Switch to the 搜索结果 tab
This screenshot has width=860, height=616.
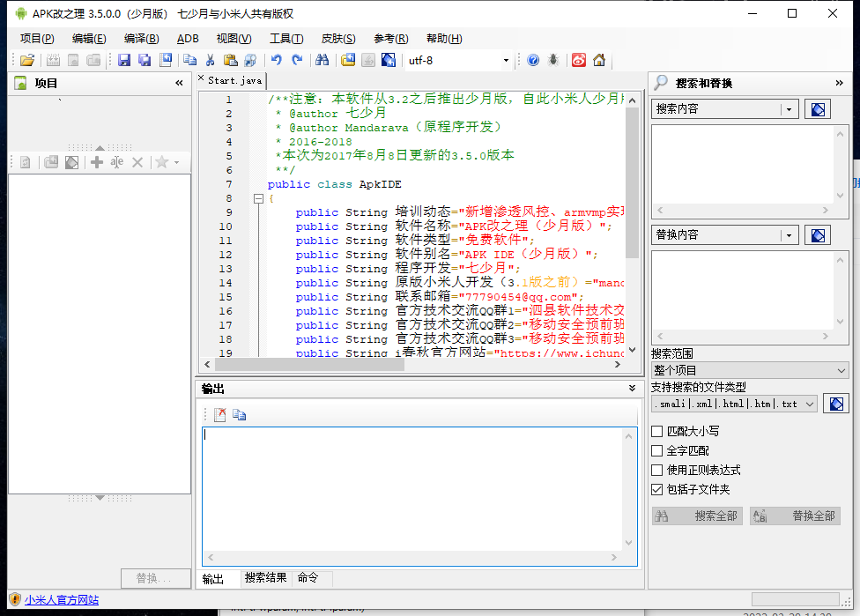pos(264,578)
